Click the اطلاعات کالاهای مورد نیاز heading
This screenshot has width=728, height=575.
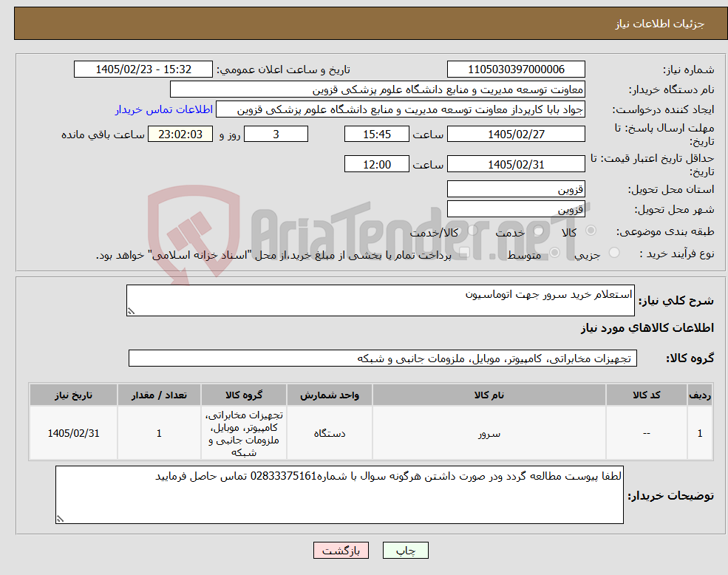(647, 328)
